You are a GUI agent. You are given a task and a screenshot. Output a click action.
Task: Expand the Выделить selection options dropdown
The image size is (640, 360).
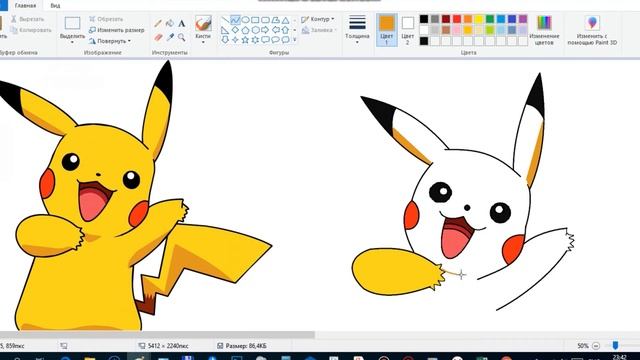(72, 42)
